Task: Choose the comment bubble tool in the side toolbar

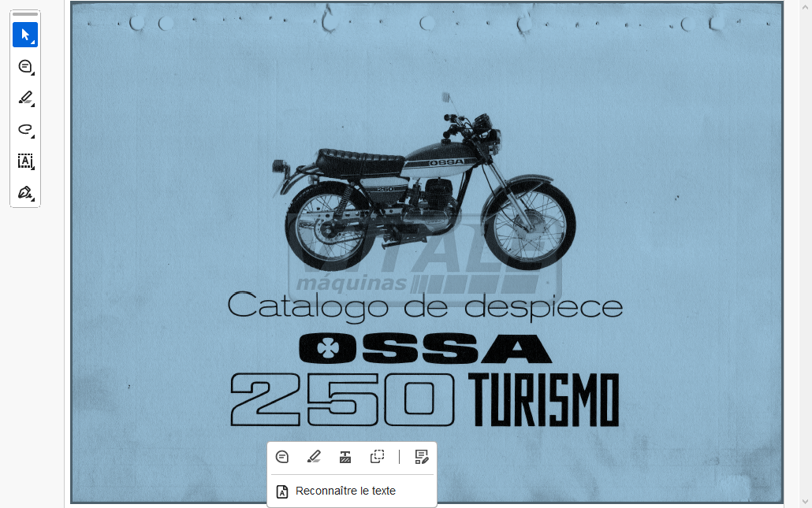Action: coord(25,67)
